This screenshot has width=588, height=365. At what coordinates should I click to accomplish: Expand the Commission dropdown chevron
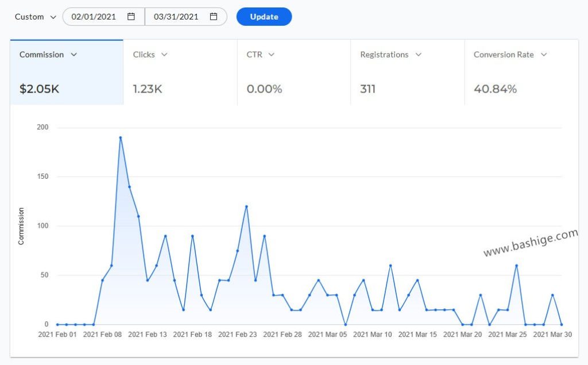(73, 55)
